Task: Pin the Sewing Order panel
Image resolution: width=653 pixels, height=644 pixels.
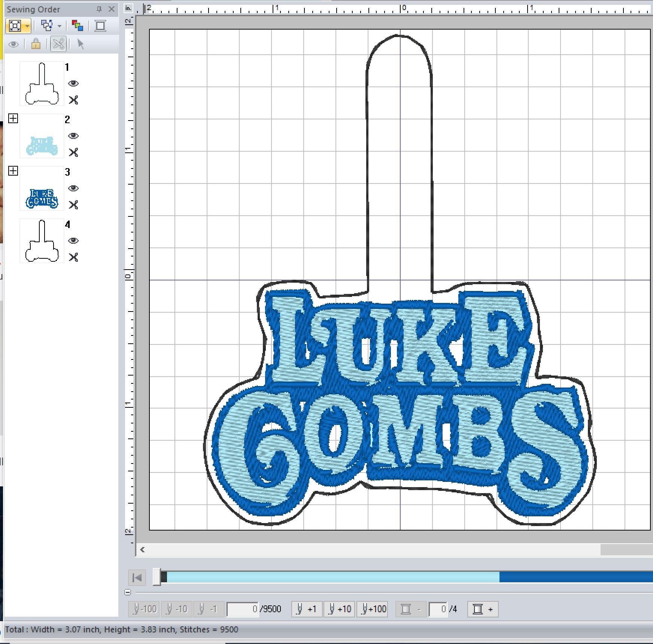Action: [x=99, y=9]
